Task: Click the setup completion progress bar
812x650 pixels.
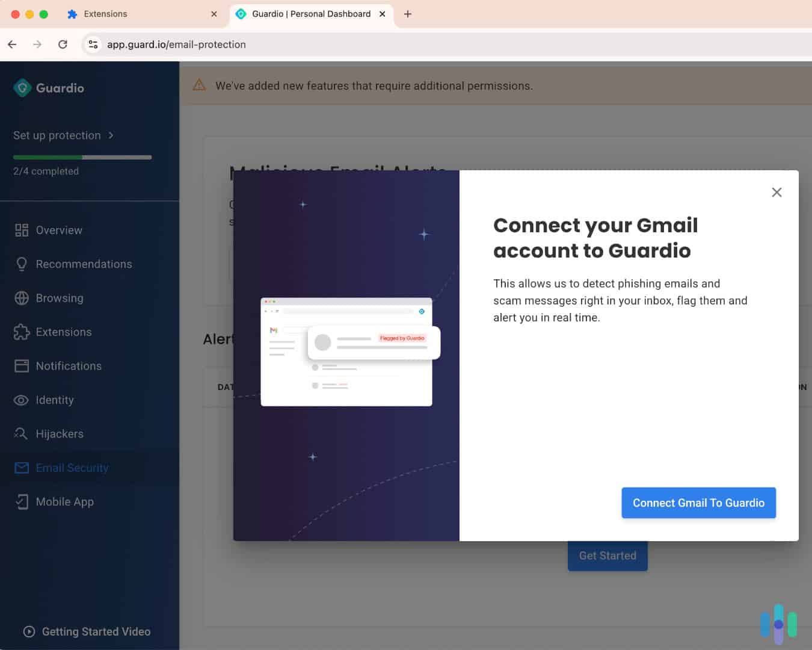Action: (82, 157)
